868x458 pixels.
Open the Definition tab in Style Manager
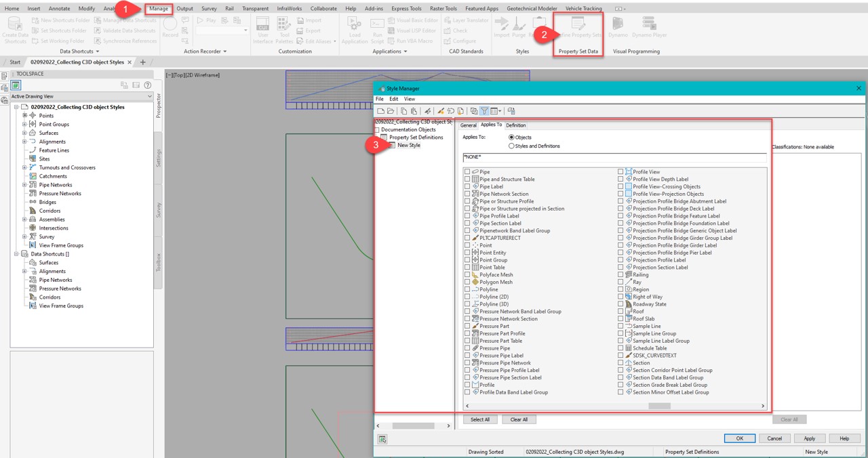click(x=515, y=125)
